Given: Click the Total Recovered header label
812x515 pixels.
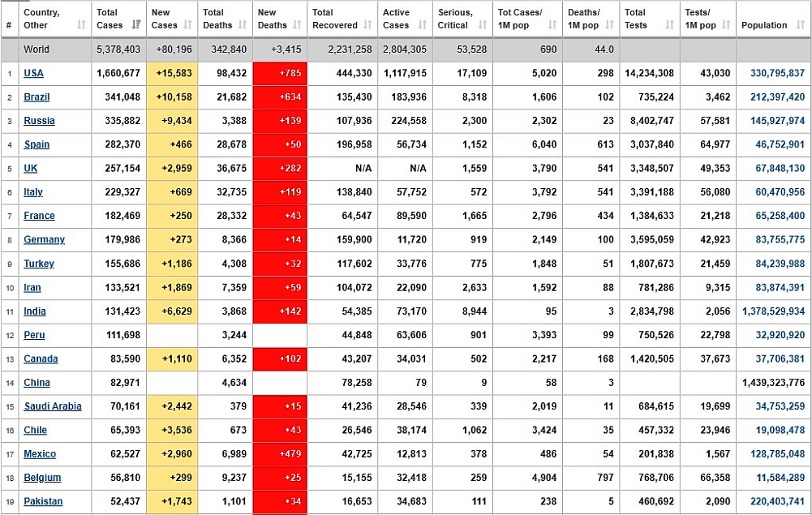Looking at the screenshot, I should tap(334, 19).
